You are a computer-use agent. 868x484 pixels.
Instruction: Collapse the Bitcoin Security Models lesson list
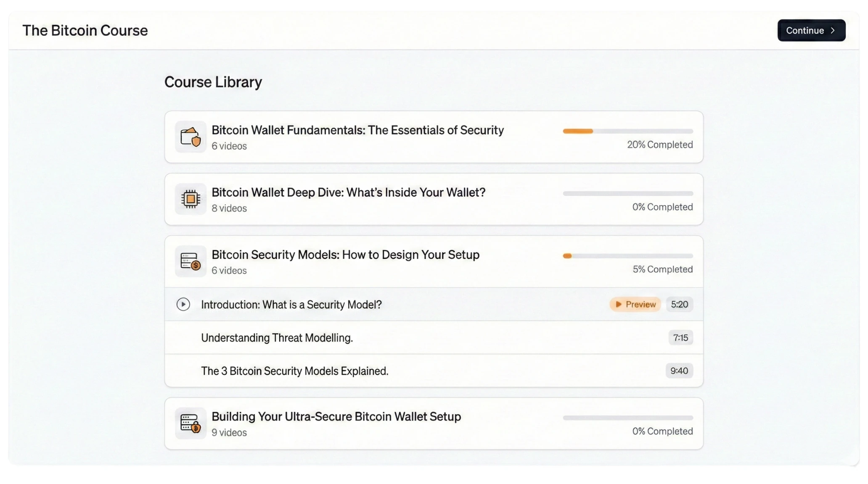345,255
